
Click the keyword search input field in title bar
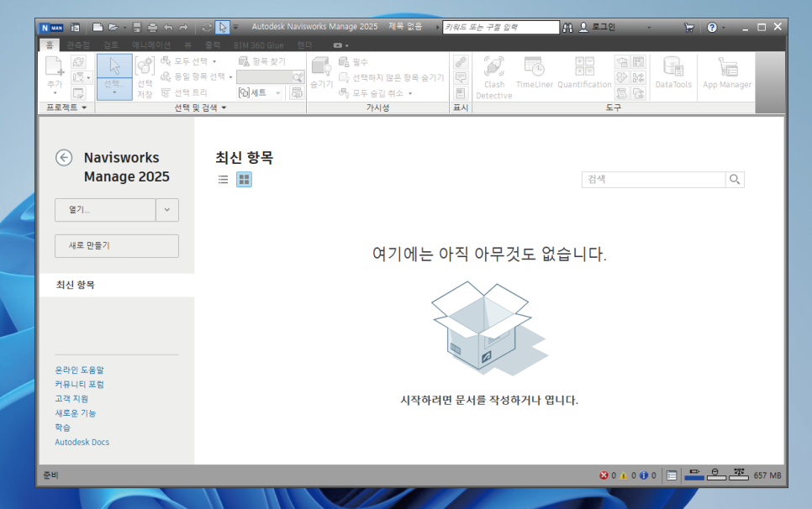point(501,27)
